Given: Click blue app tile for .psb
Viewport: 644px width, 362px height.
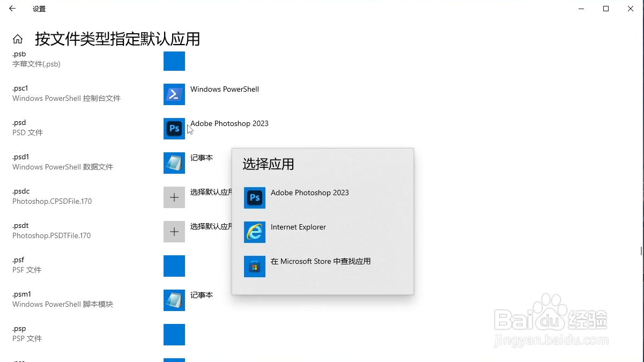Looking at the screenshot, I should pyautogui.click(x=174, y=61).
